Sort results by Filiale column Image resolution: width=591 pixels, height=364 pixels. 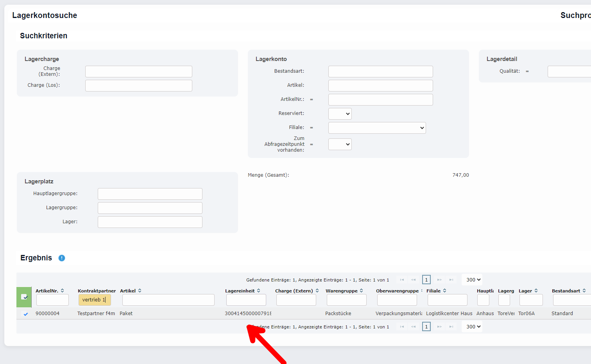(444, 290)
